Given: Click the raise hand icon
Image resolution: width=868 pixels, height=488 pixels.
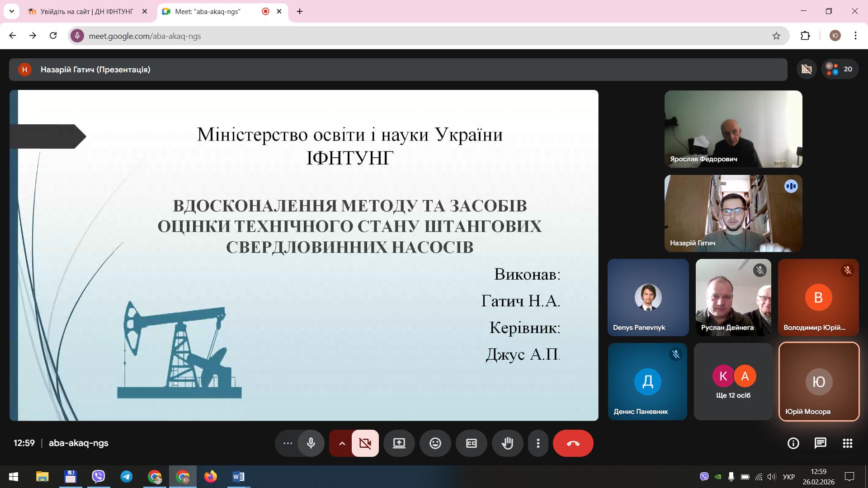Looking at the screenshot, I should click(x=507, y=443).
